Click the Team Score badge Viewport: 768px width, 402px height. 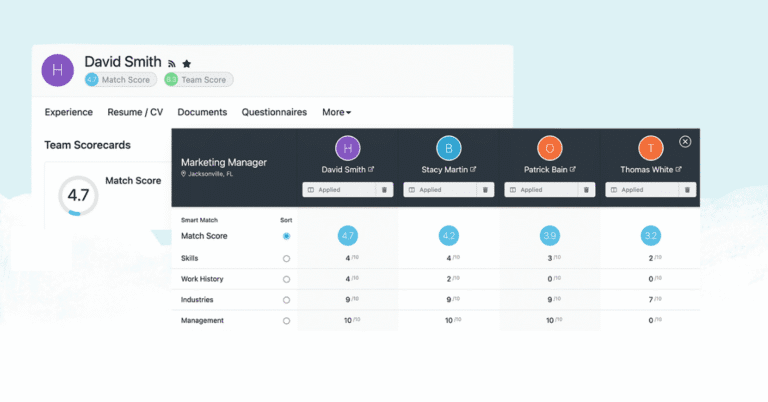(198, 79)
